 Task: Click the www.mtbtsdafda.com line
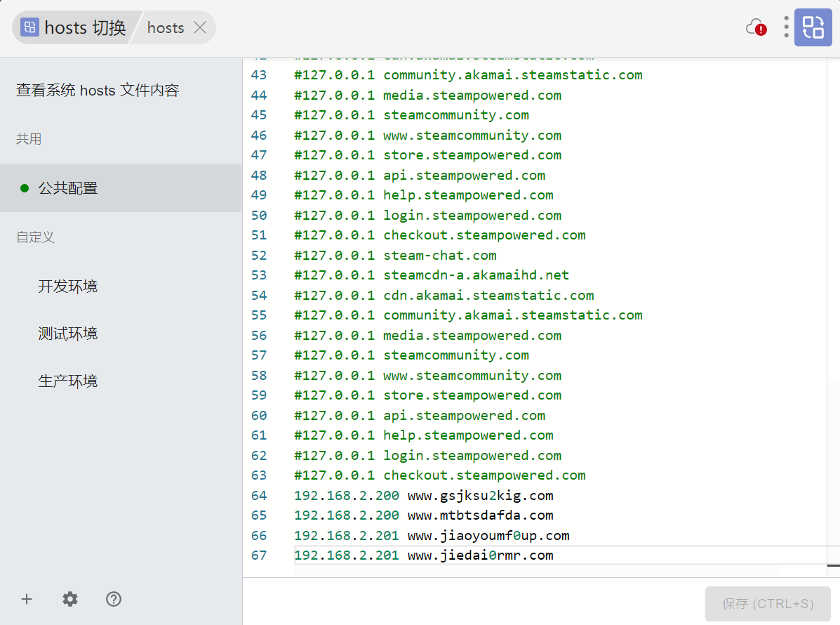click(x=480, y=515)
